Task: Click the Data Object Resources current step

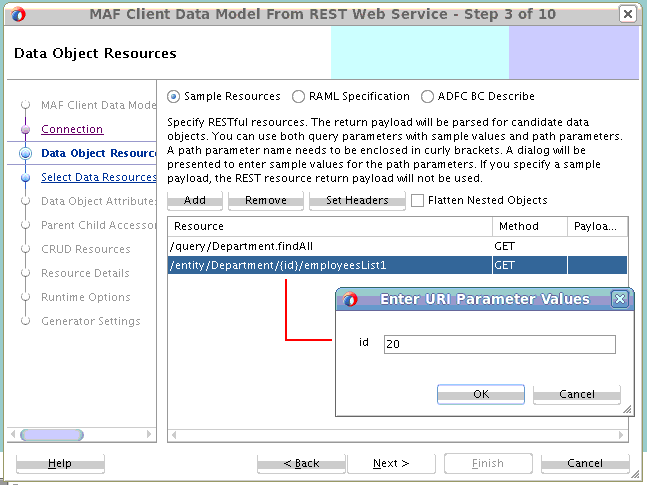Action: click(x=99, y=153)
